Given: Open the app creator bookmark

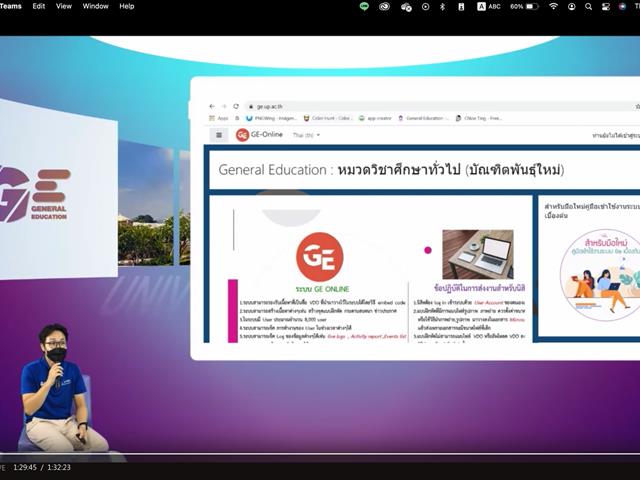Looking at the screenshot, I should 375,118.
